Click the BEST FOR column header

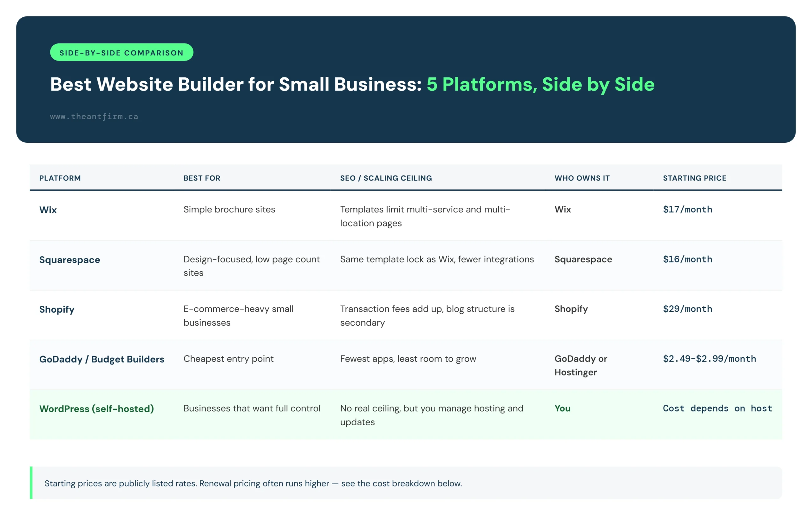click(x=202, y=178)
